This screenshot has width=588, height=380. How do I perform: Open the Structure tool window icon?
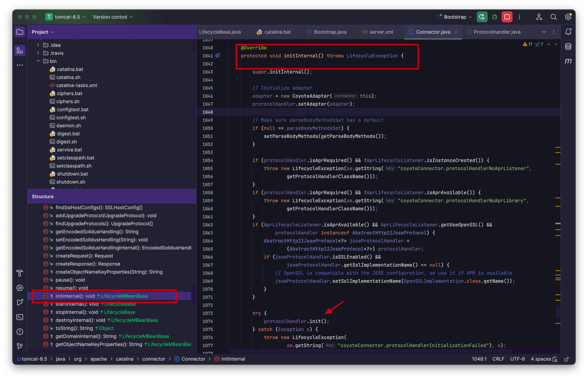tap(20, 51)
